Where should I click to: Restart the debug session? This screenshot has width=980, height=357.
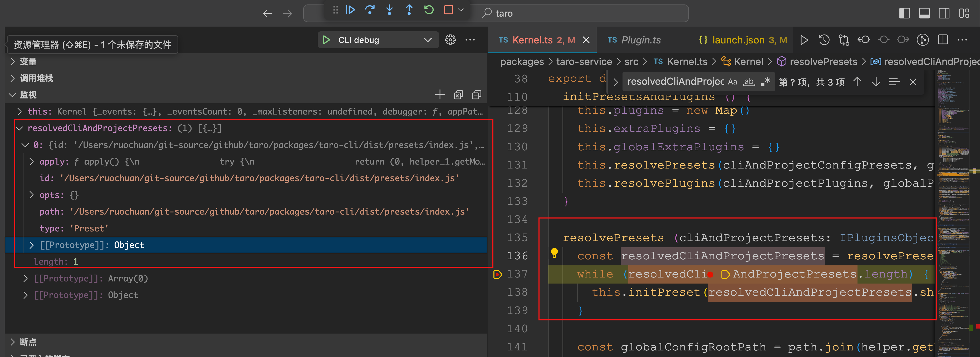coord(429,10)
